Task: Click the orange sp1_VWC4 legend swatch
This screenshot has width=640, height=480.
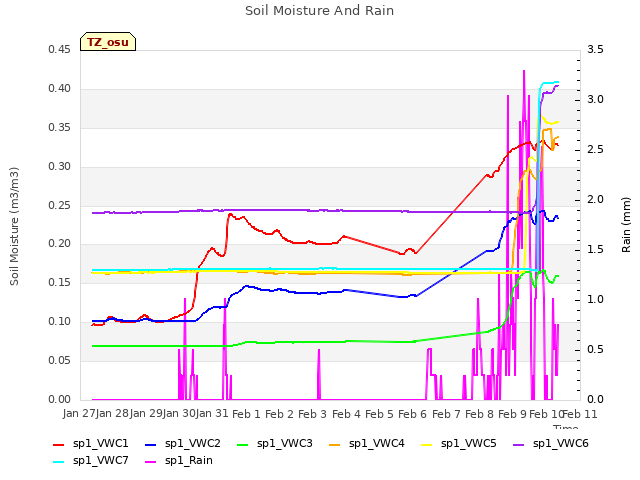Action: pos(335,444)
